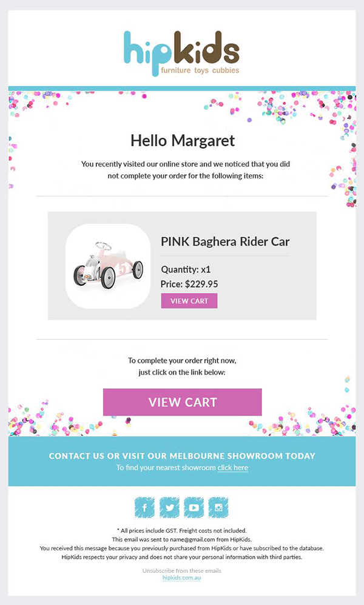Follow the 'click here' showroom link

coord(233,468)
